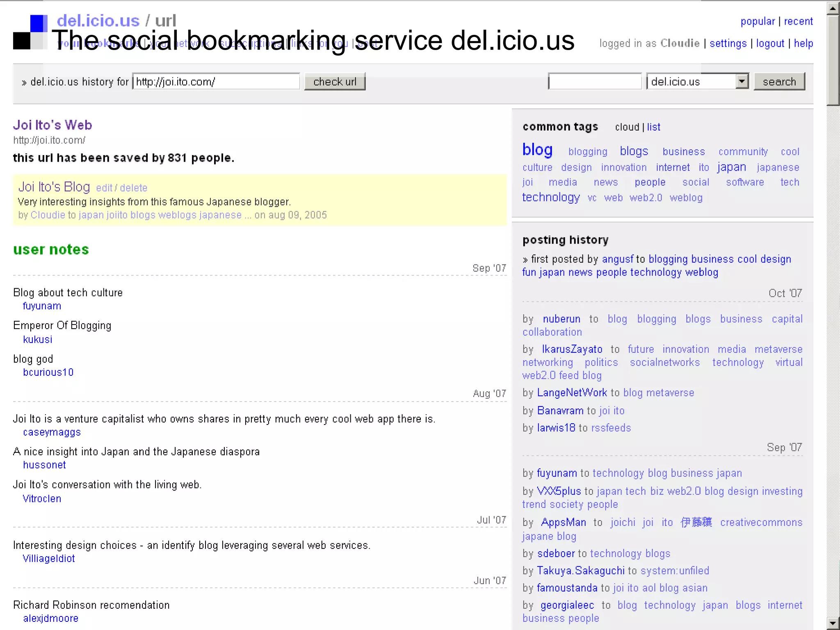
Task: Open user 'LangeNetWork' in posting history
Action: [x=572, y=393]
